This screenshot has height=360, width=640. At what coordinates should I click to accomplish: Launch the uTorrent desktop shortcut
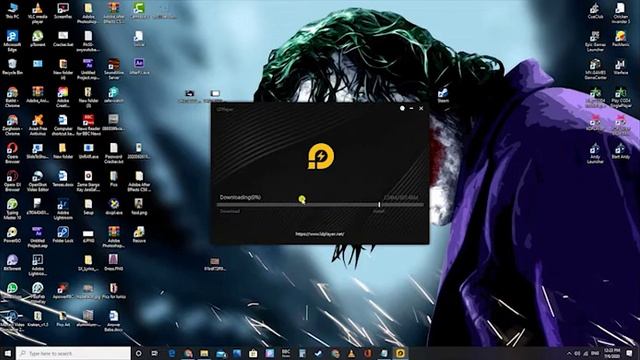(38, 39)
